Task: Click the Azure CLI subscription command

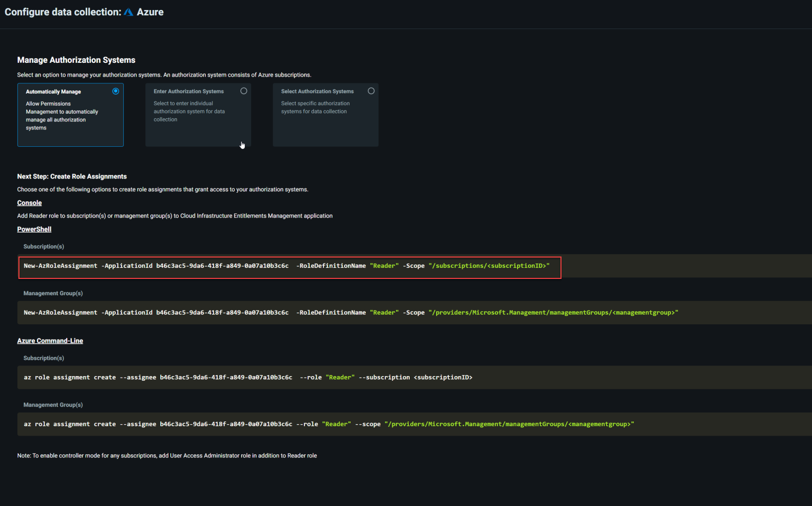Action: pyautogui.click(x=247, y=377)
